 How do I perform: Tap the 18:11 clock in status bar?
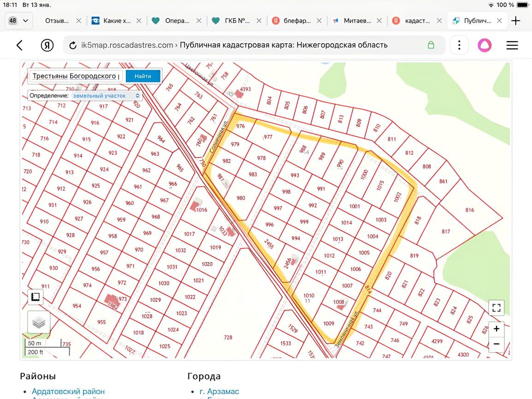click(10, 5)
